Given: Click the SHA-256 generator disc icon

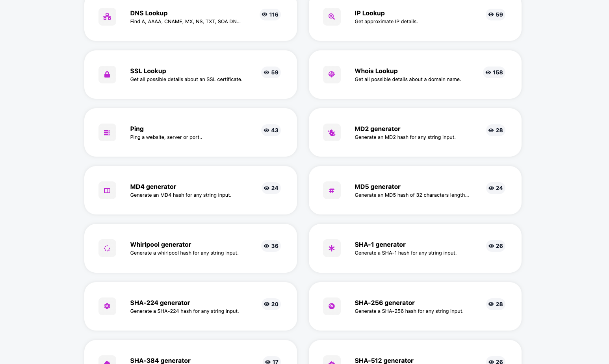Looking at the screenshot, I should (x=332, y=306).
